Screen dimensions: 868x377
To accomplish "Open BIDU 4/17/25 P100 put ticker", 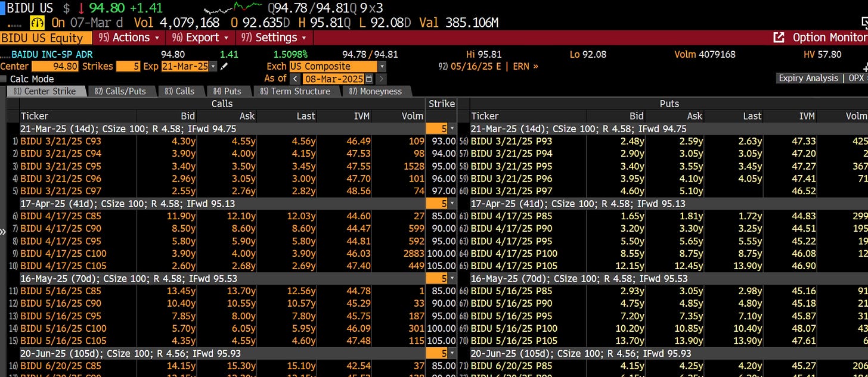I will point(514,254).
